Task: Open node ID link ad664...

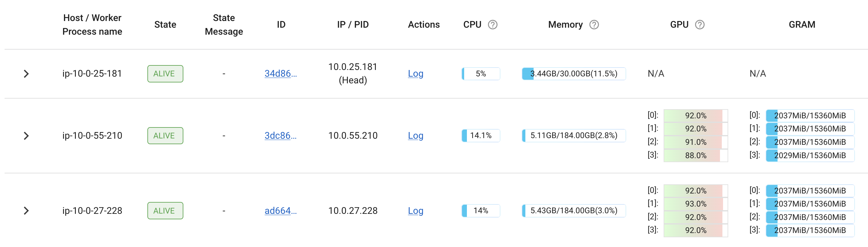Action: pos(281,211)
